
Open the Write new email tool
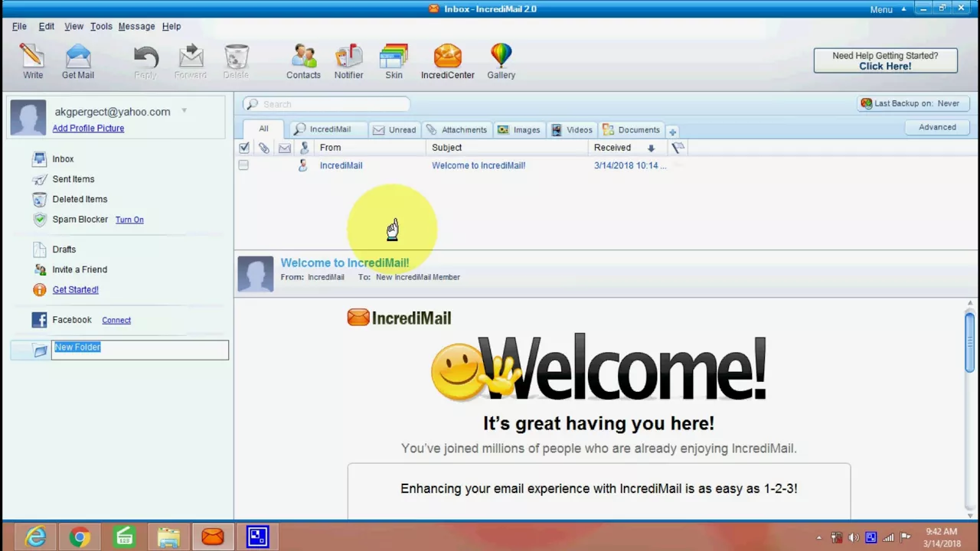pos(33,61)
